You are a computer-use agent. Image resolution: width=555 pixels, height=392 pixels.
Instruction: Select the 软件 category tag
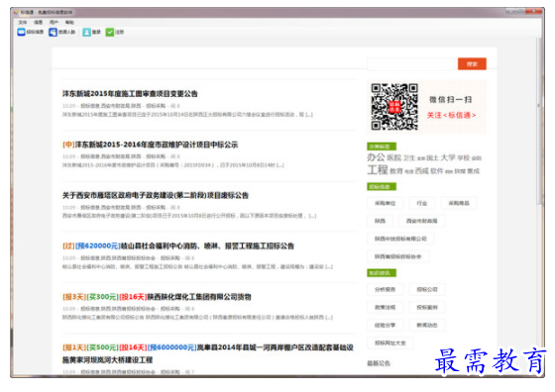437,171
